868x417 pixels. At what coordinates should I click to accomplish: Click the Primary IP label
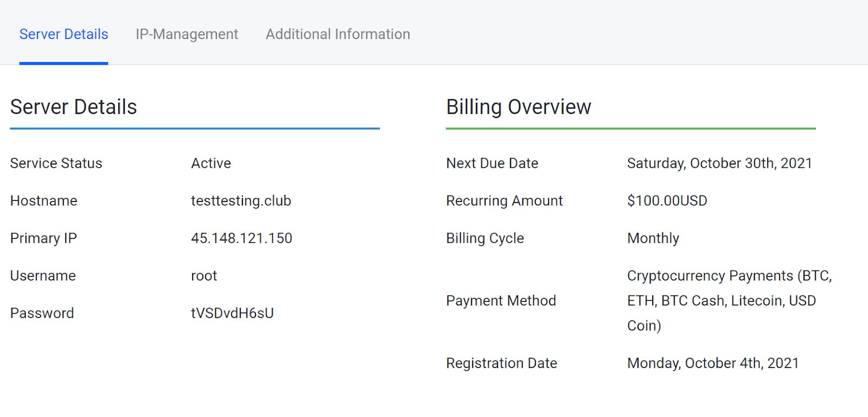(43, 238)
